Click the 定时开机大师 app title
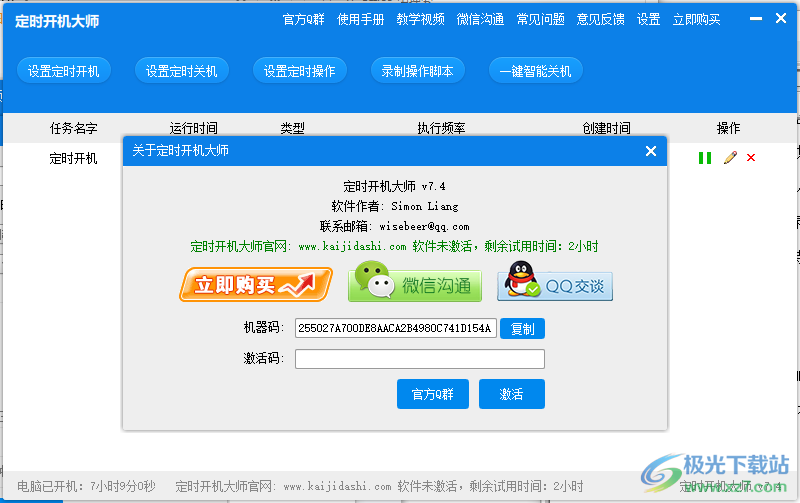 [57, 21]
